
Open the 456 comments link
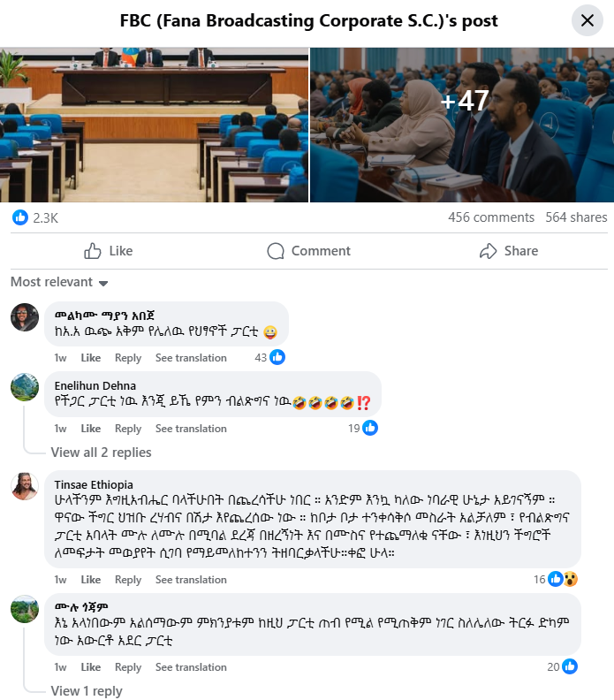tap(491, 217)
